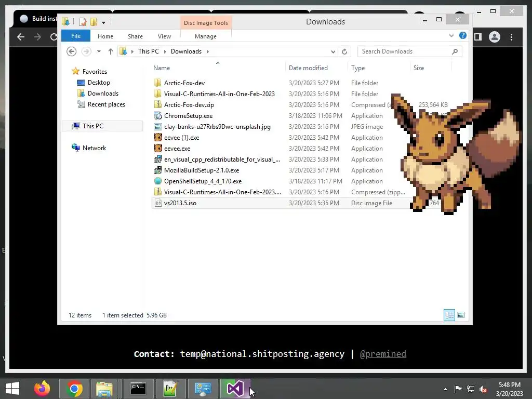Click ChromeSetup.exe file icon
The height and width of the screenshot is (399, 532).
click(158, 116)
